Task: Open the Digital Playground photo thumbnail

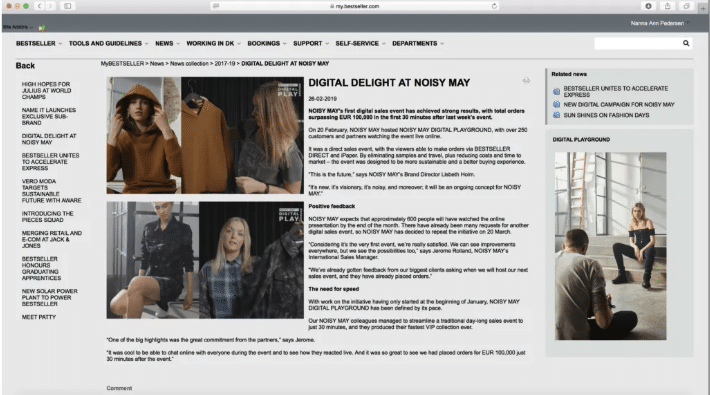Action: click(610, 246)
